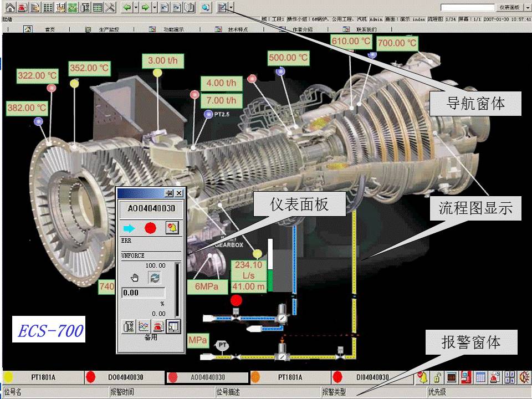Select the D004040030 alarm entry
The width and height of the screenshot is (532, 399).
coord(125,377)
